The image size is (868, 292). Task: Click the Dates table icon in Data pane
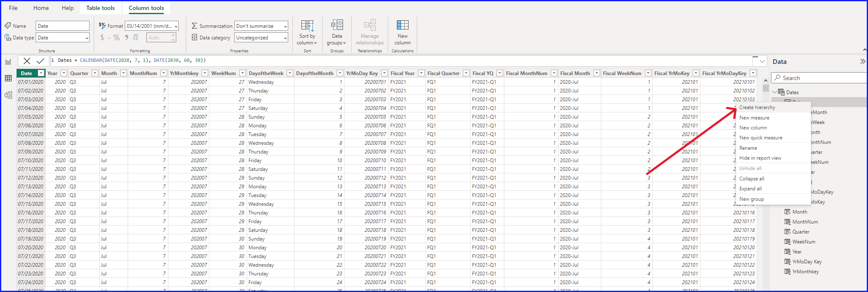click(781, 92)
